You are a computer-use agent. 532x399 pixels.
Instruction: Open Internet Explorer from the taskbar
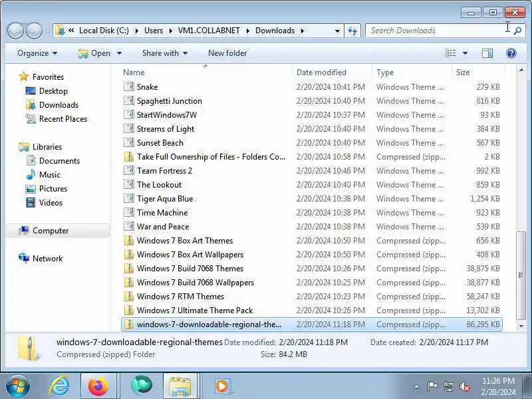click(59, 386)
